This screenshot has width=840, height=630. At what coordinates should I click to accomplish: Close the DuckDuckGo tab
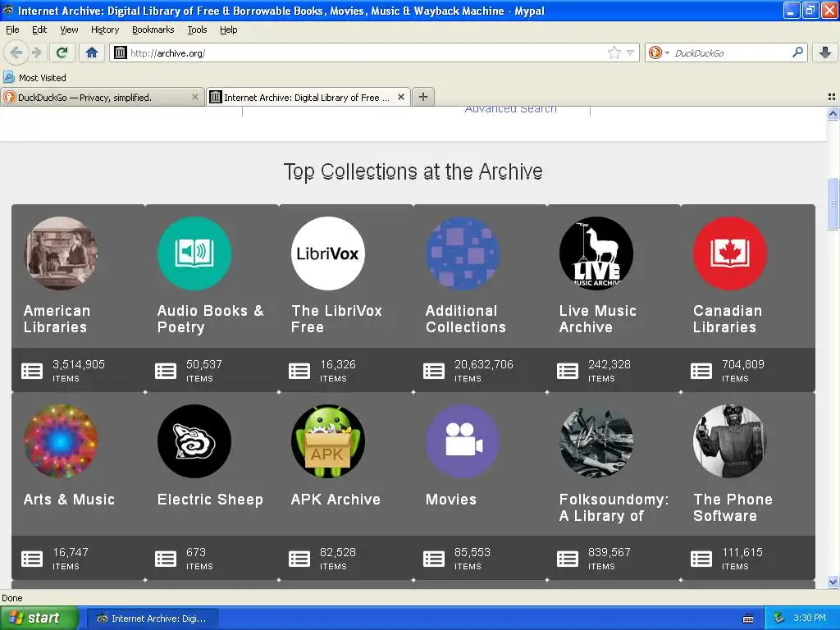(195, 97)
